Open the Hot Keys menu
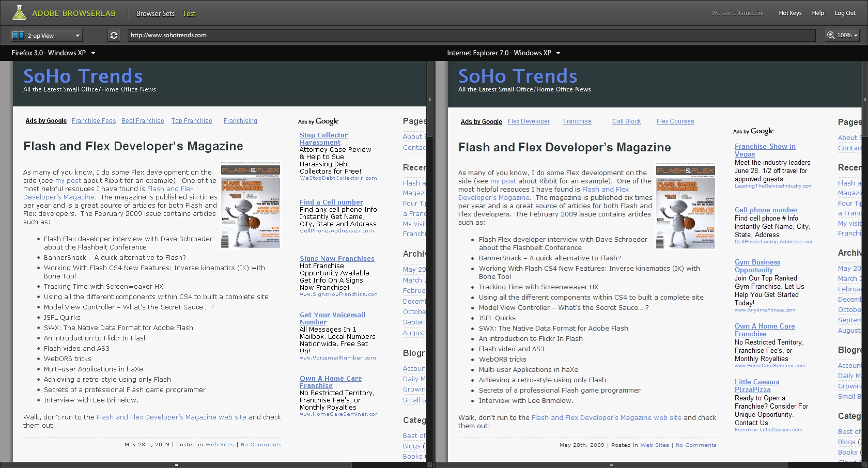Screen dimensions: 868x468 [790, 13]
